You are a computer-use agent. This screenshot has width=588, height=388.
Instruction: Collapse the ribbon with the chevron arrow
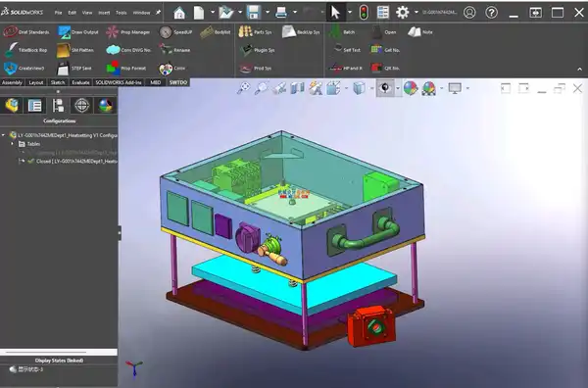[x=580, y=70]
